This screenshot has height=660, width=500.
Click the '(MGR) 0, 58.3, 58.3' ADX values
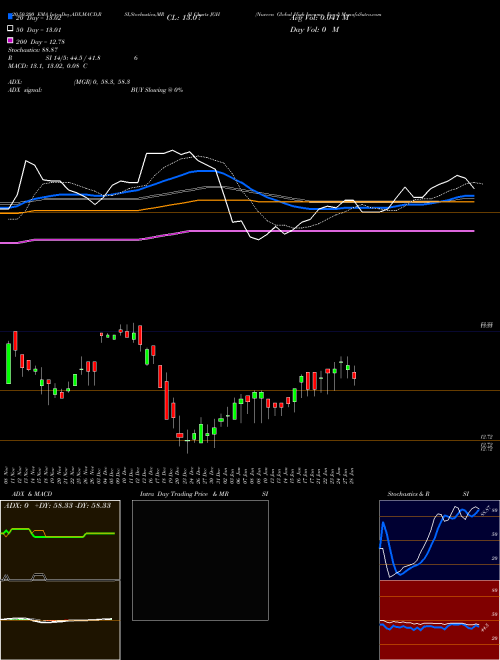(x=102, y=82)
